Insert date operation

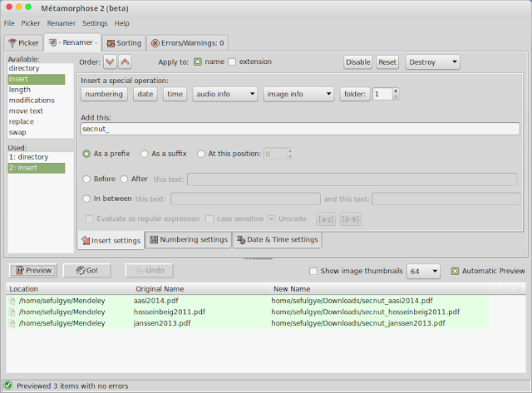pyautogui.click(x=145, y=94)
